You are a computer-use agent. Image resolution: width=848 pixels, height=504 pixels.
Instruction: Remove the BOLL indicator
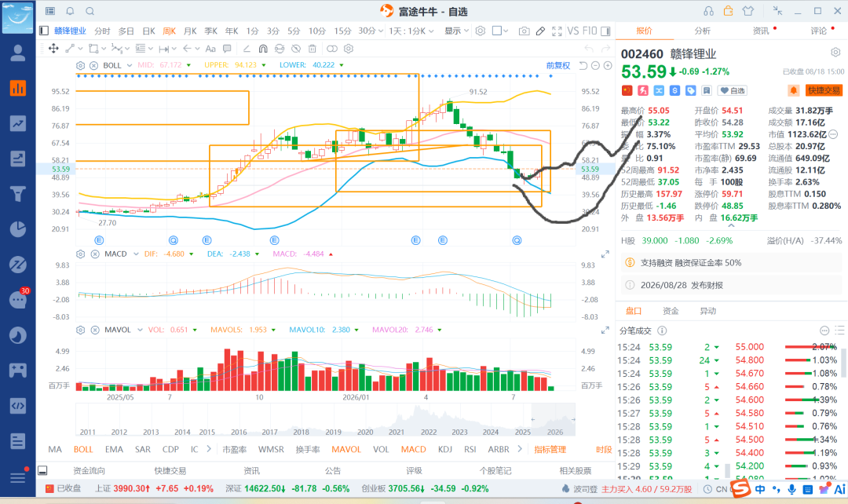click(x=93, y=65)
